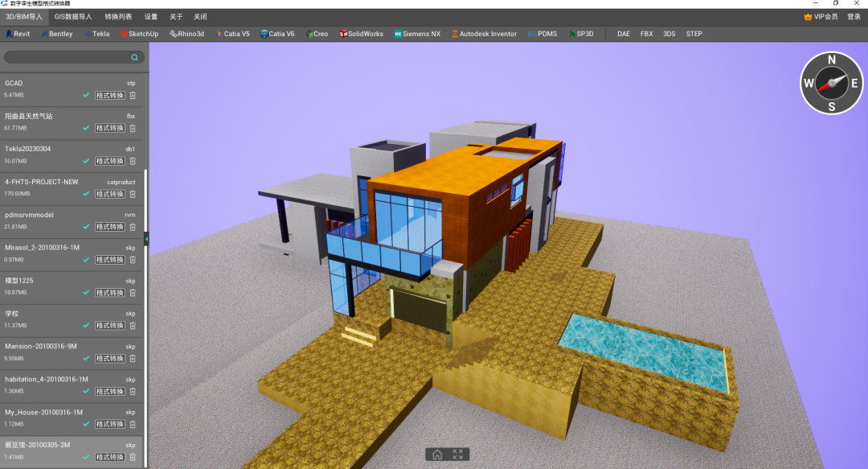Screen dimensions: 868x469
Task: Pick the Siemens NX format
Action: [x=417, y=34]
